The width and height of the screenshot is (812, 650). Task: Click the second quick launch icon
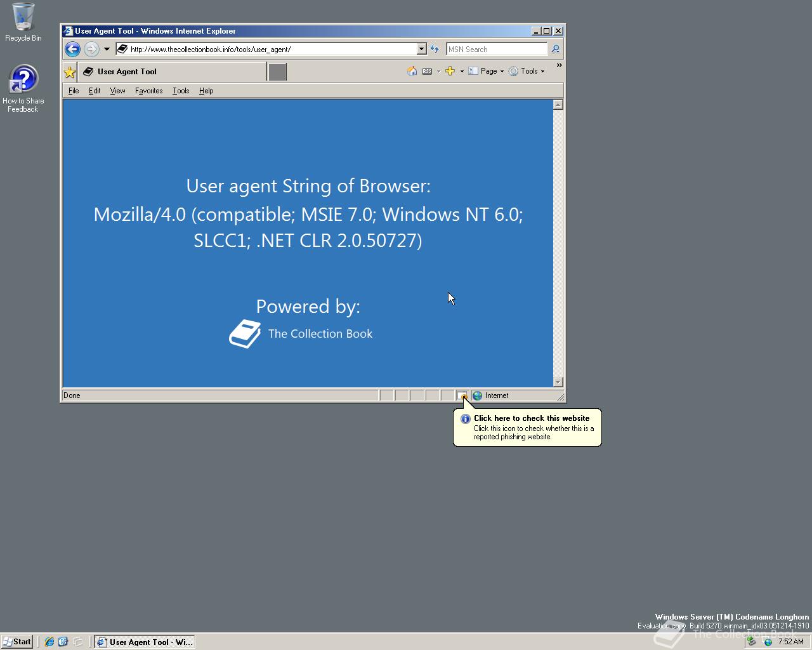point(63,642)
